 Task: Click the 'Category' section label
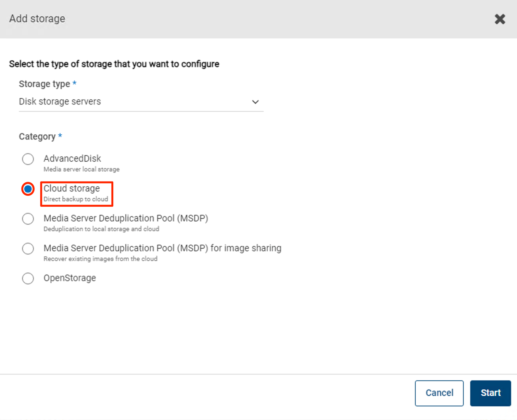pyautogui.click(x=37, y=137)
